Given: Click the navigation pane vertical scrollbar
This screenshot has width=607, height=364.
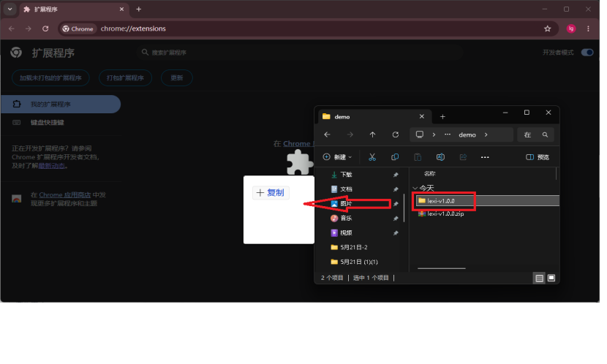Looking at the screenshot, I should (x=404, y=208).
